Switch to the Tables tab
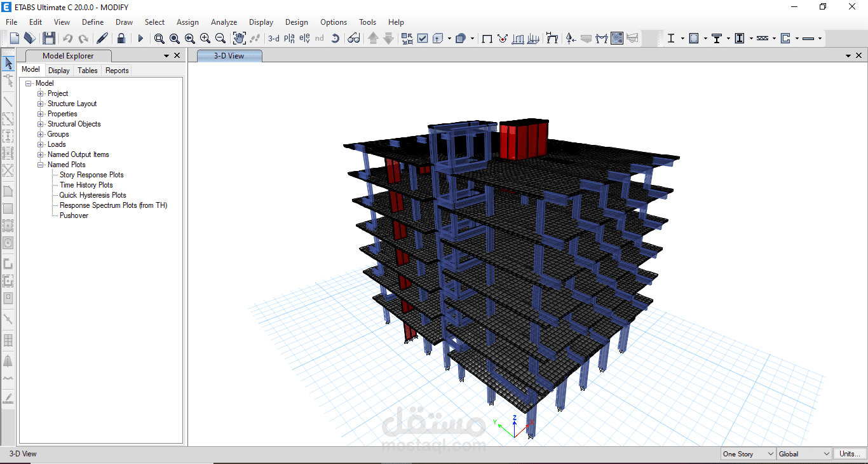The width and height of the screenshot is (868, 464). coord(88,71)
